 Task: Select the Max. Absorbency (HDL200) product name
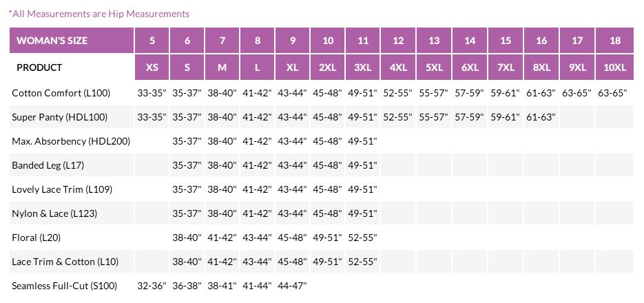71,141
